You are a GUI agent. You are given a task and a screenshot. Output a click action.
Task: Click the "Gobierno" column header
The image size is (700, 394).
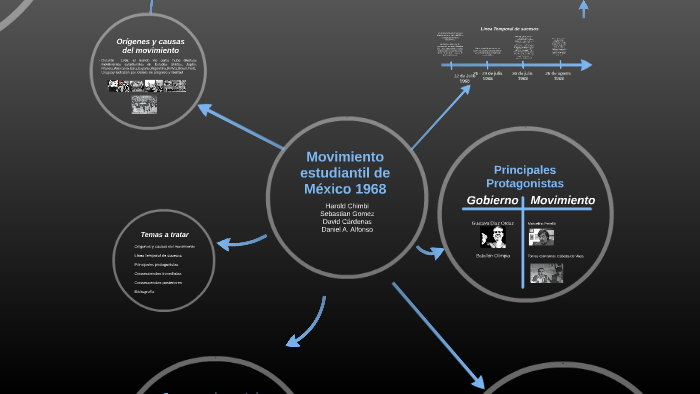click(492, 200)
